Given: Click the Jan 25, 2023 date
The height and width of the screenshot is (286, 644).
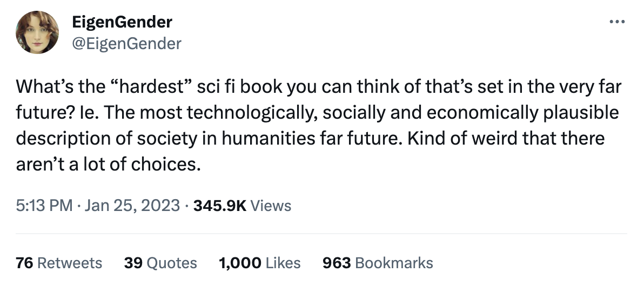Looking at the screenshot, I should point(132,206).
